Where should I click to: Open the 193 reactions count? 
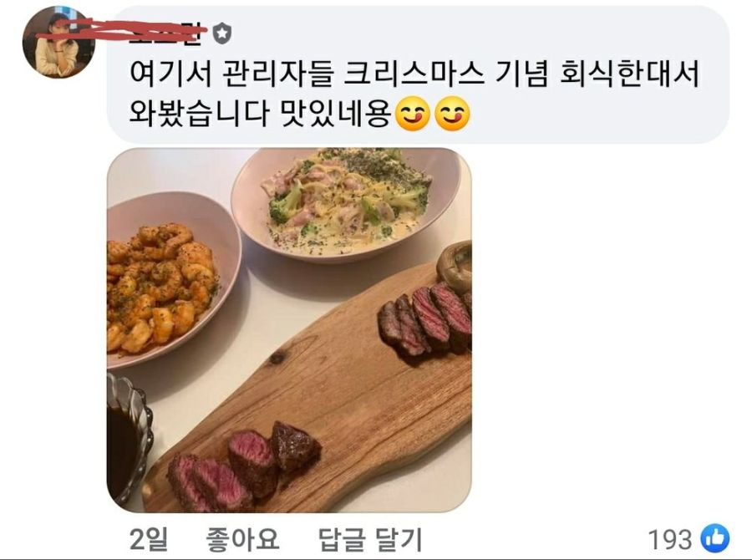click(670, 539)
